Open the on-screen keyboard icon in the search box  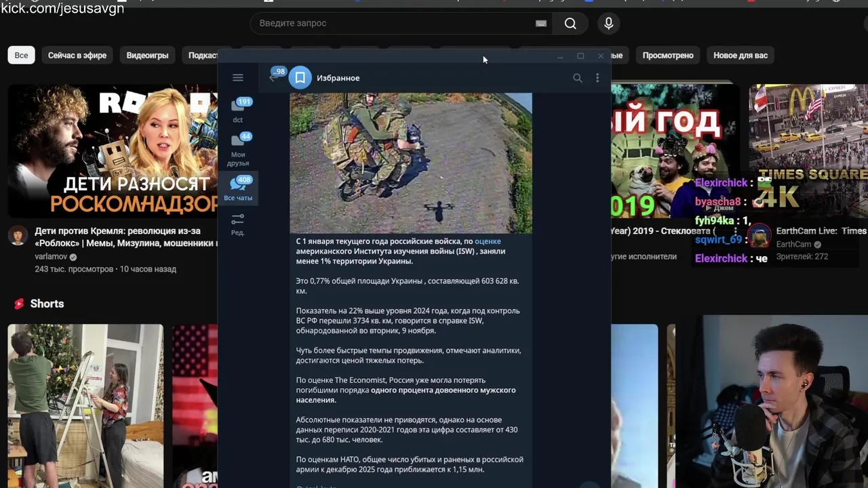coord(541,23)
